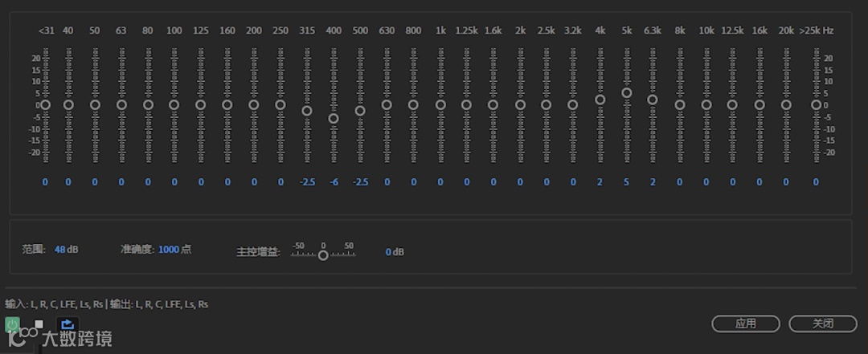Image resolution: width=868 pixels, height=354 pixels.
Task: Click the 0 gain value under 100 band
Action: (x=174, y=182)
